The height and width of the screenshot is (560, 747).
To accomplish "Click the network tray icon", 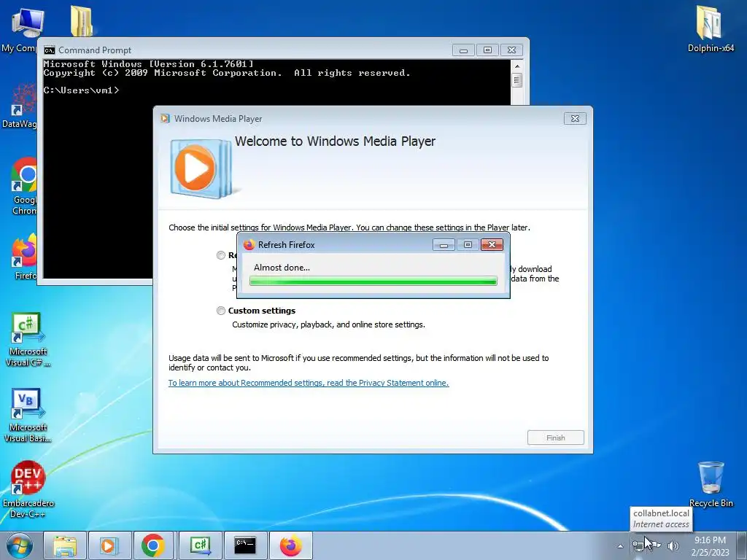I will point(639,546).
